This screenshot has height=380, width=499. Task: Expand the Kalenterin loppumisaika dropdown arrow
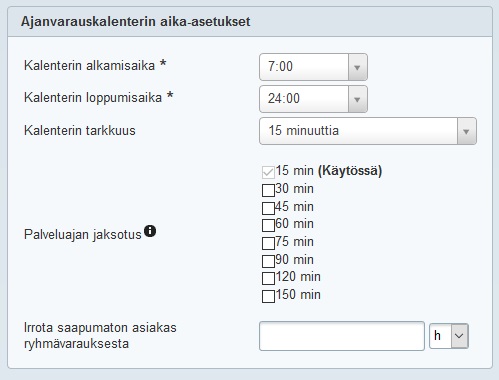(357, 99)
